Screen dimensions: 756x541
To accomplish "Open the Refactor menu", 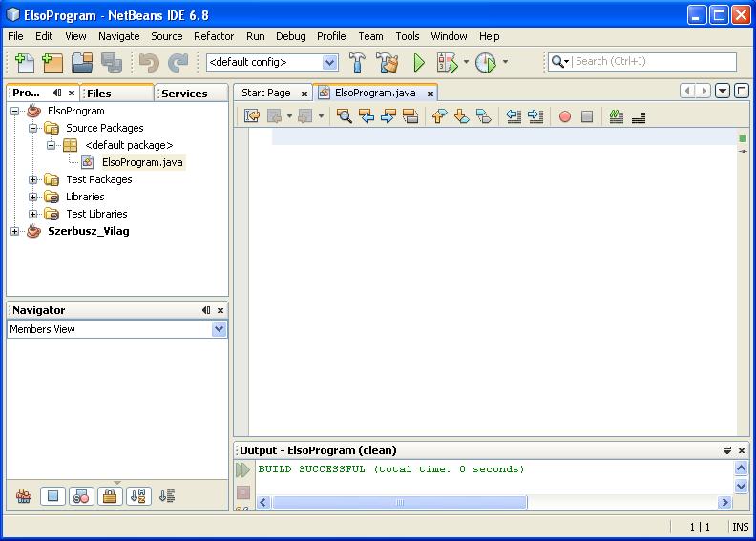I will coord(213,36).
